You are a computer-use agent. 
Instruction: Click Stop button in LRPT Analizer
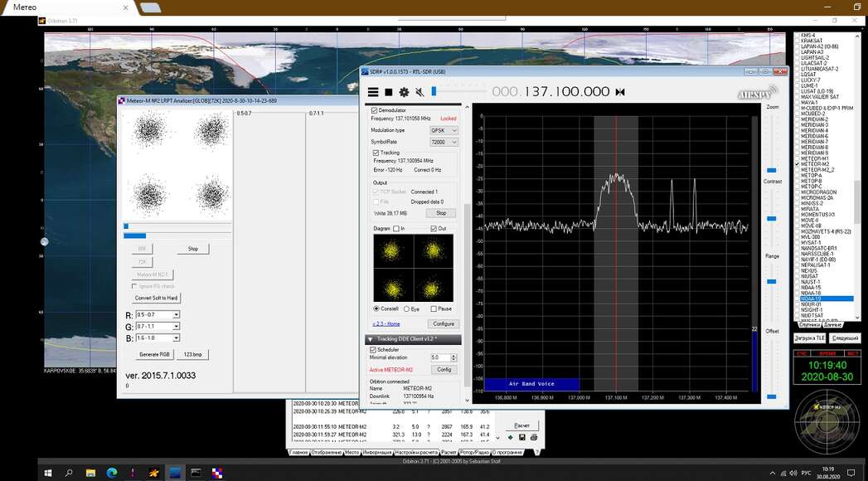tap(192, 249)
